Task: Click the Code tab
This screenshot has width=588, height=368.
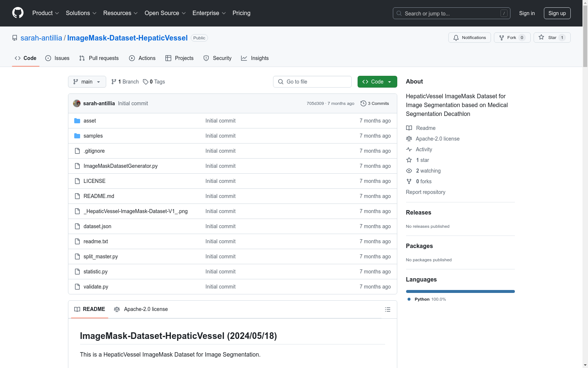Action: click(x=26, y=58)
